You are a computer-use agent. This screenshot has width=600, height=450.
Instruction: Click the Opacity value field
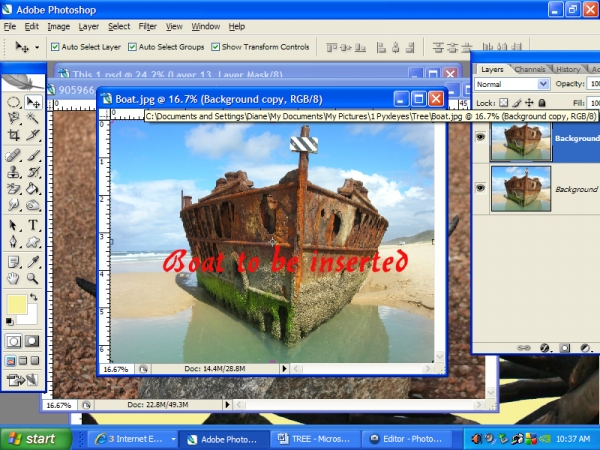click(593, 84)
